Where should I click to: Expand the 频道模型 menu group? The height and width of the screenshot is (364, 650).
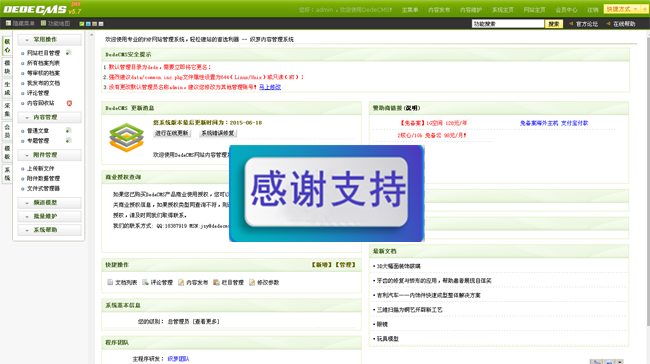[50, 203]
